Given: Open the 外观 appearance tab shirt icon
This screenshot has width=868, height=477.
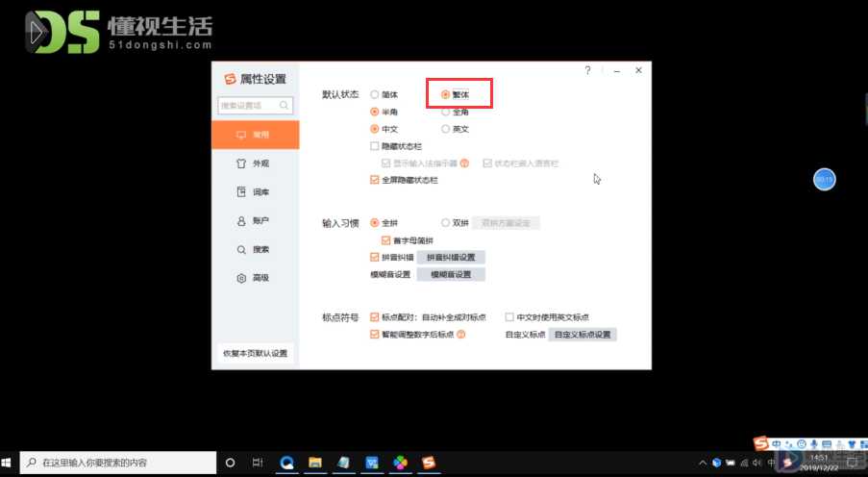Looking at the screenshot, I should click(241, 163).
